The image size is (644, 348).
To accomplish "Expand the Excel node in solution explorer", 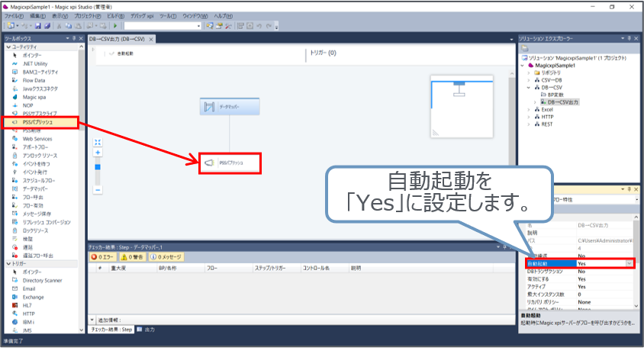I will point(528,109).
